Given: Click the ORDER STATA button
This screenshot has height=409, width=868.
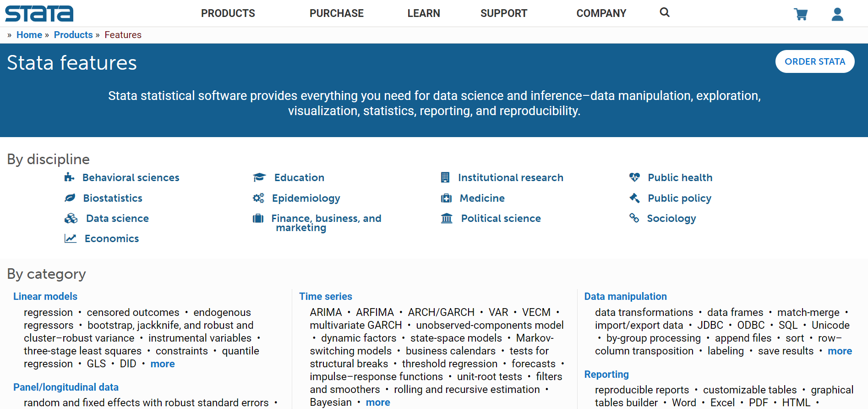Looking at the screenshot, I should pos(815,61).
